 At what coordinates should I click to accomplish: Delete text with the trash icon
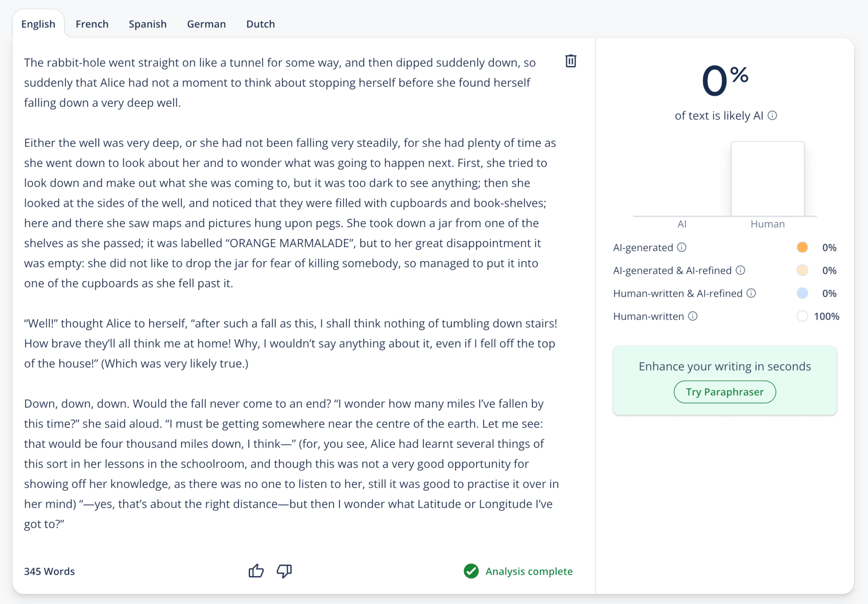(x=570, y=61)
